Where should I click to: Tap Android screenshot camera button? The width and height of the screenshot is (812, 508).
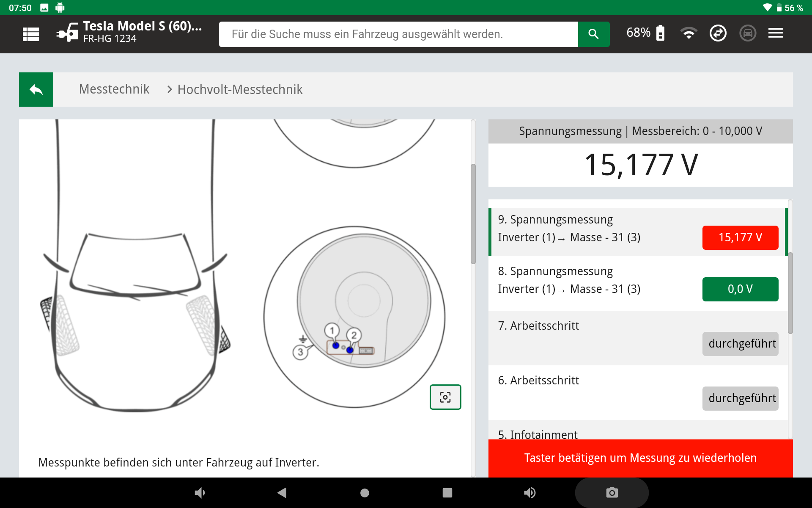click(x=612, y=493)
